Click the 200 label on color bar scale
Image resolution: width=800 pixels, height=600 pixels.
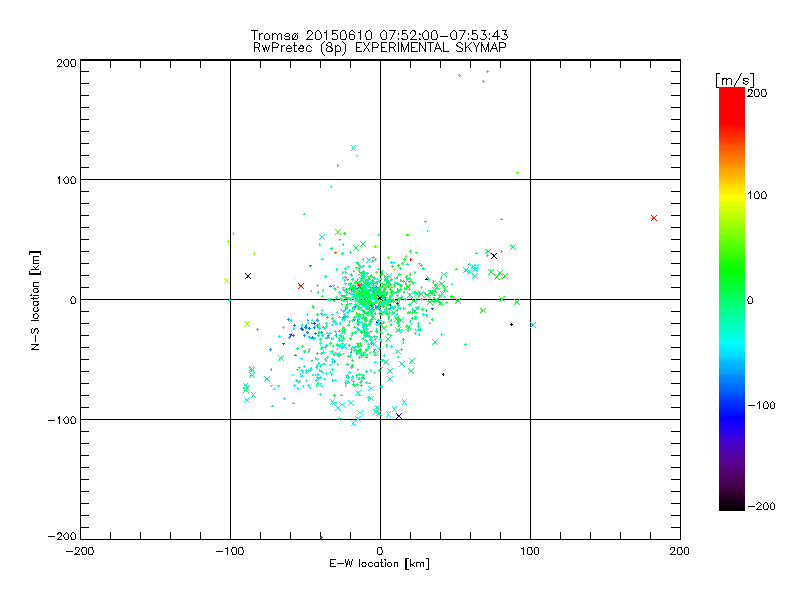pyautogui.click(x=756, y=93)
